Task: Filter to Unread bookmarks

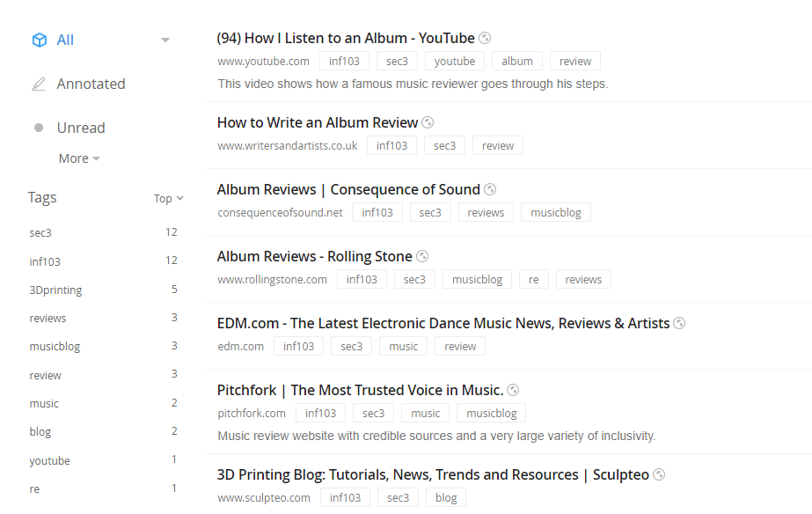Action: point(81,128)
